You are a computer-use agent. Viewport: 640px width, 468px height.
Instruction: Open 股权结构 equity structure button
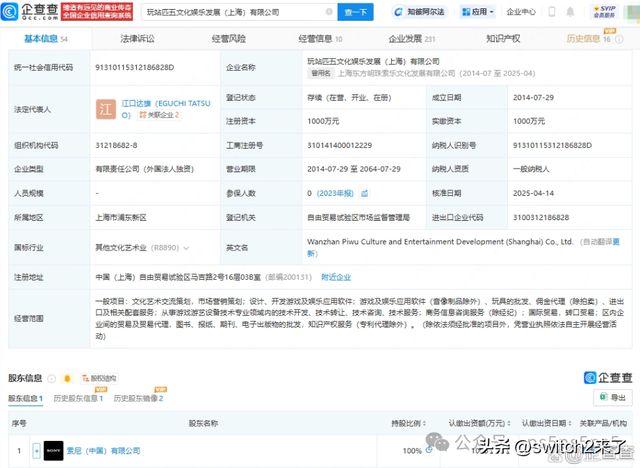tap(99, 379)
